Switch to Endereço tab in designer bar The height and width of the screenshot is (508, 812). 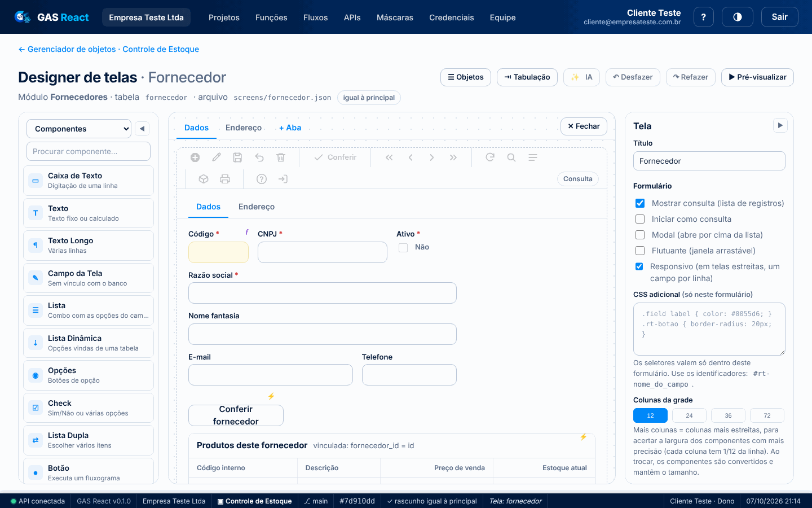244,128
